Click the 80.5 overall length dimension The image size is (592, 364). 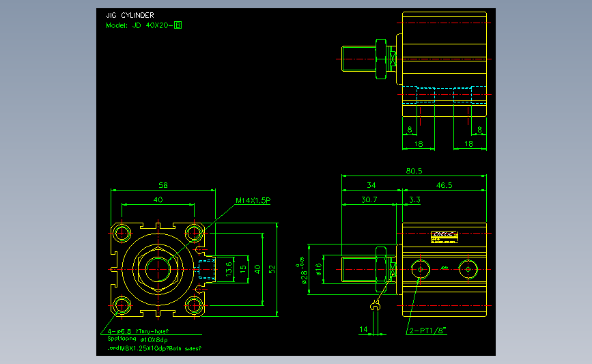[x=414, y=171]
